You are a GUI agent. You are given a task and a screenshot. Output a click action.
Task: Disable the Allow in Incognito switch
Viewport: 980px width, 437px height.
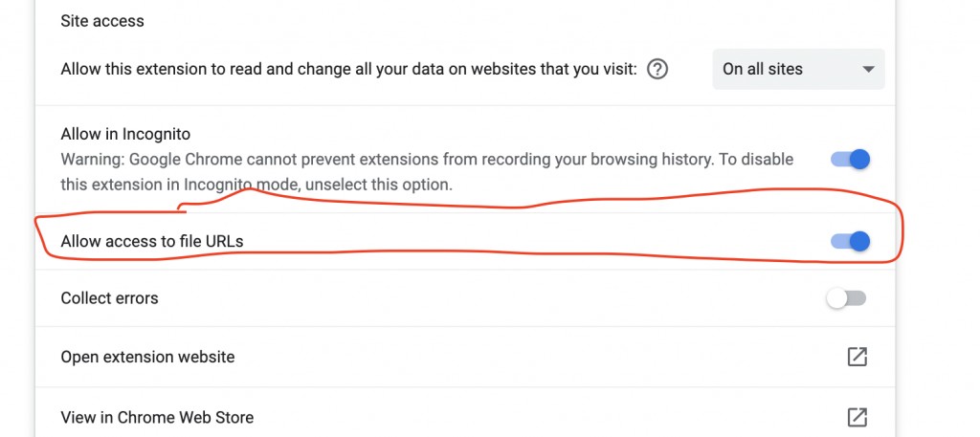coord(850,159)
